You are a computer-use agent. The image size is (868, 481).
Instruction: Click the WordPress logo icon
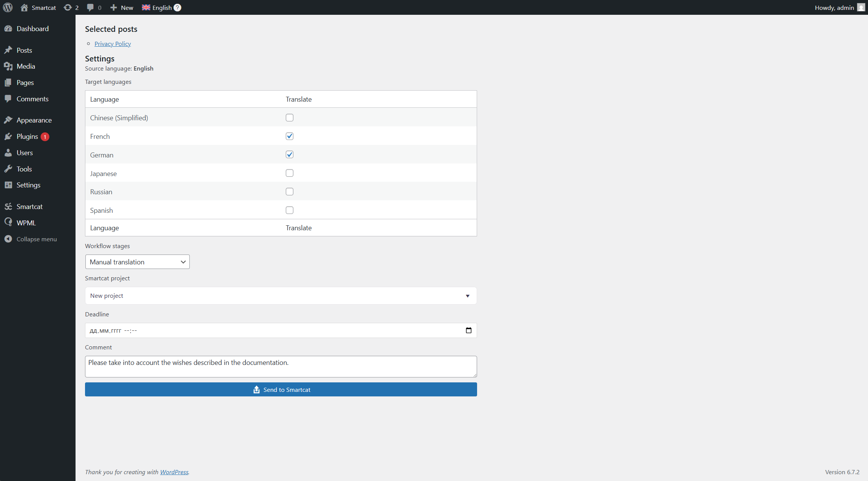pos(8,8)
